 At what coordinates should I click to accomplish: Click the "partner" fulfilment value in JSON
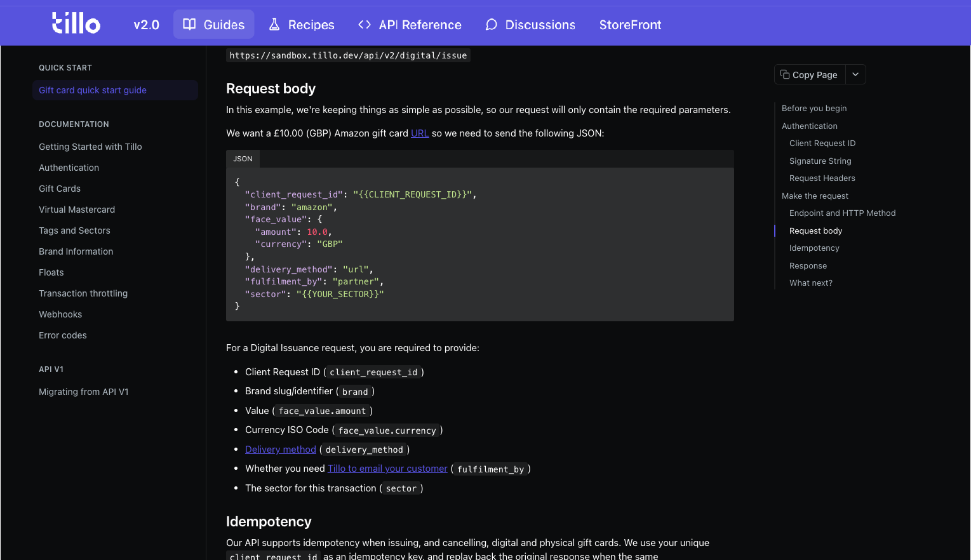pyautogui.click(x=356, y=281)
